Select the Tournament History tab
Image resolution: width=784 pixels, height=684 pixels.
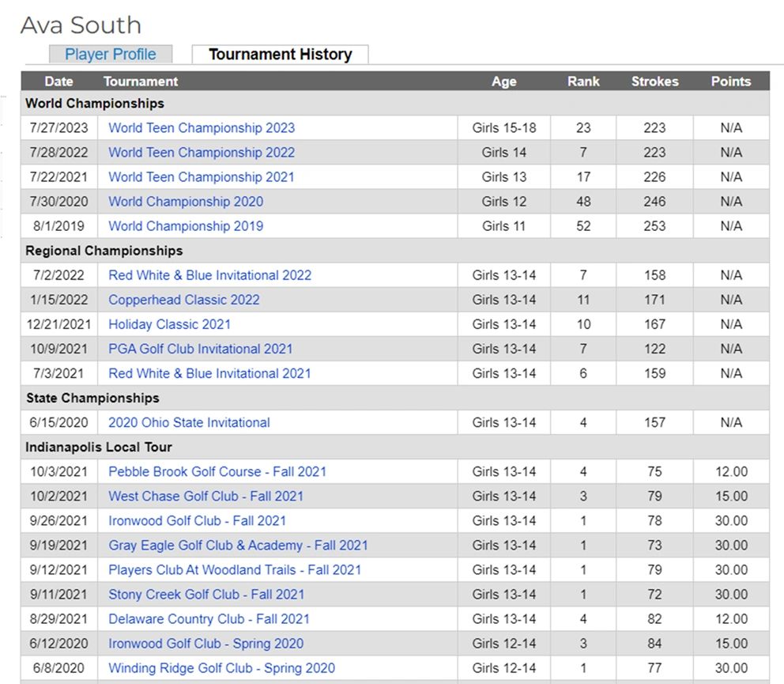280,55
